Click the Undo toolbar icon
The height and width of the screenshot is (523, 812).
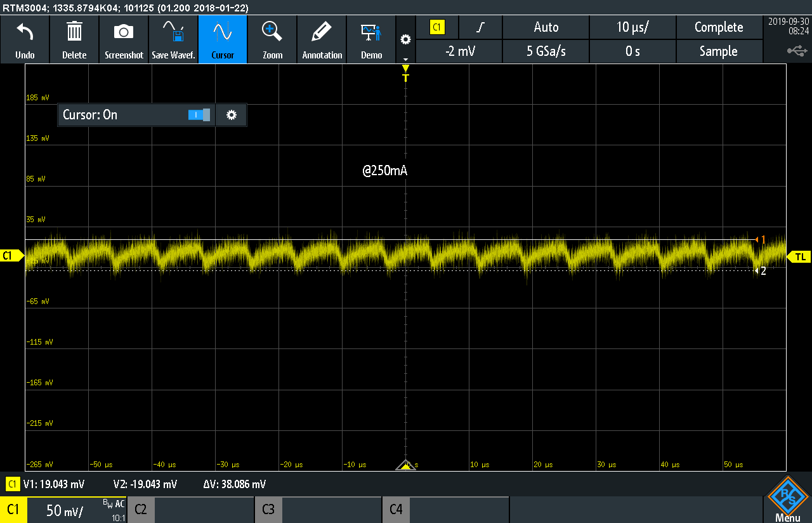point(25,39)
